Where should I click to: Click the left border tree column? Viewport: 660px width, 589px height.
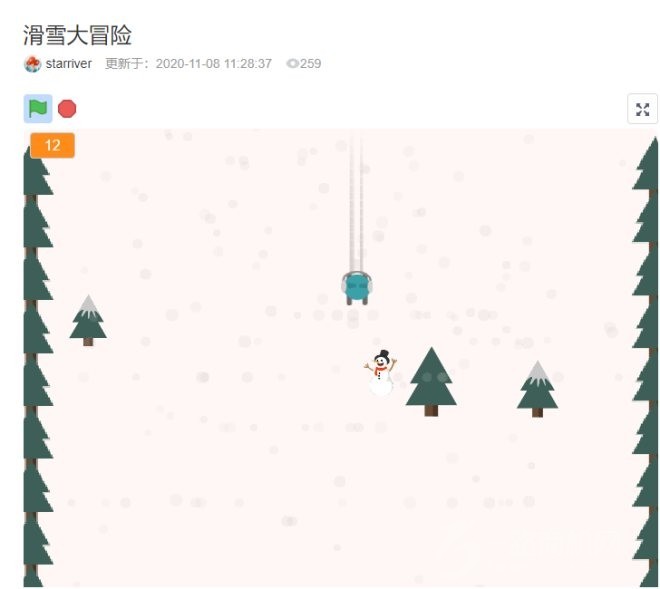tap(37, 362)
